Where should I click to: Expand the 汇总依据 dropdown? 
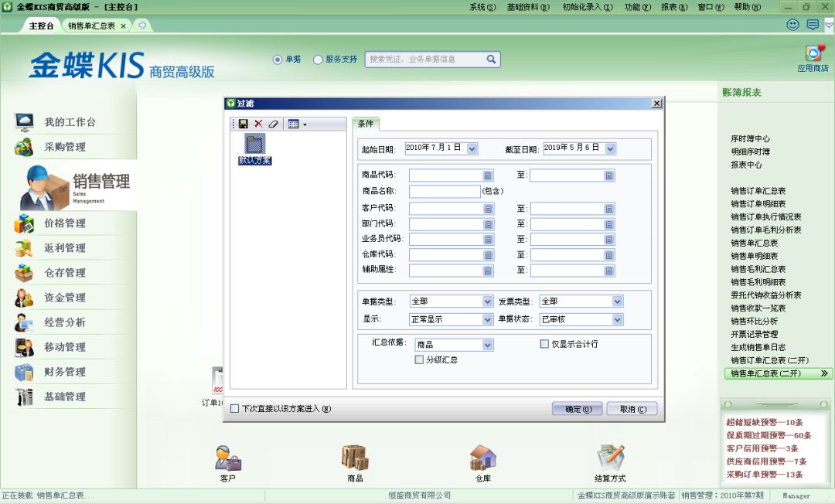pos(487,343)
